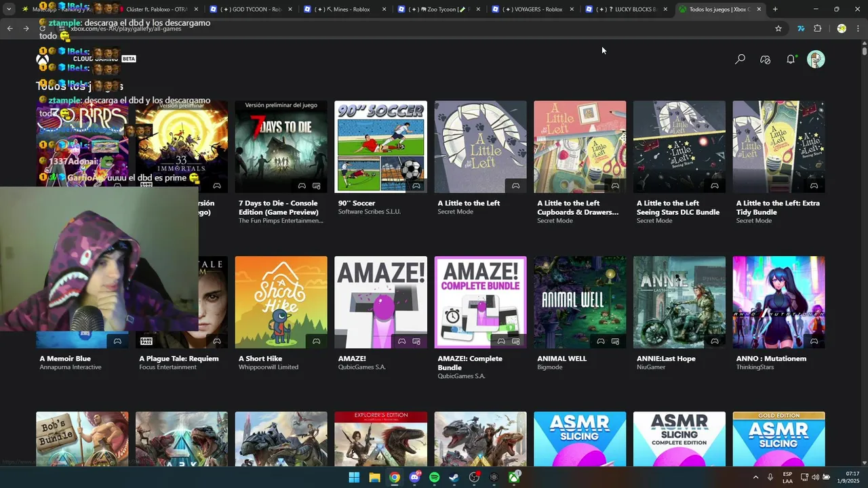Select the ASMR Slicing Gold Edition cover
This screenshot has height=488, width=868.
tap(778, 439)
